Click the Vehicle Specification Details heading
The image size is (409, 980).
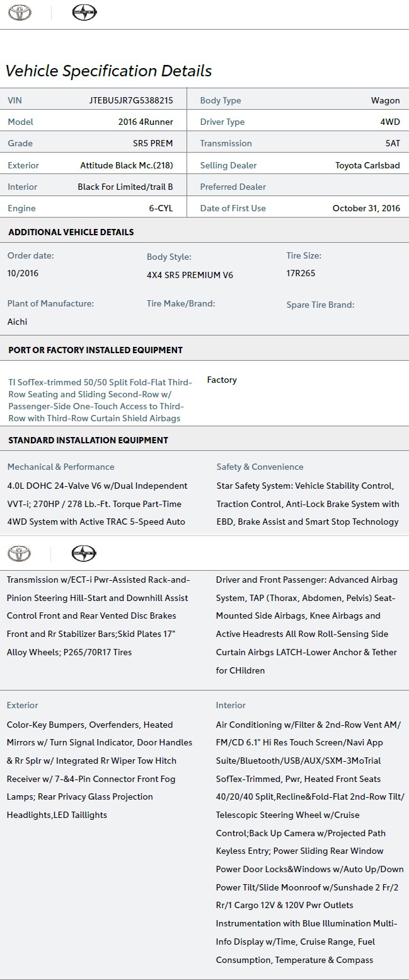[108, 71]
